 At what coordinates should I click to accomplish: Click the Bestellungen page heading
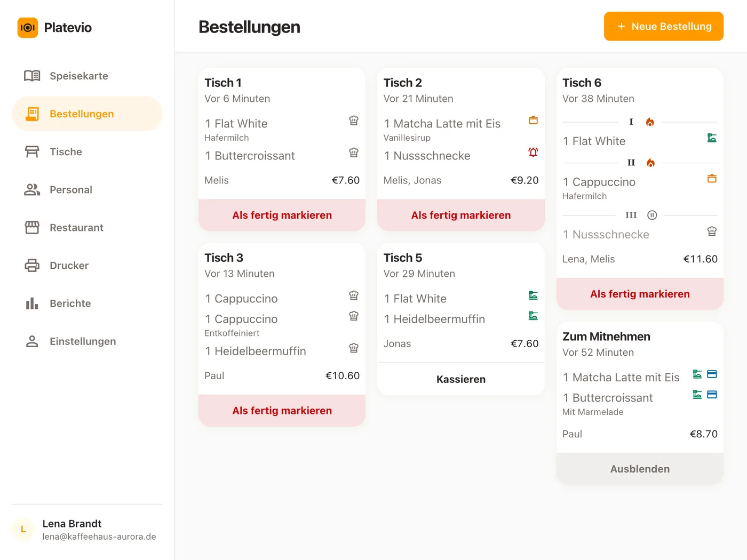[249, 27]
